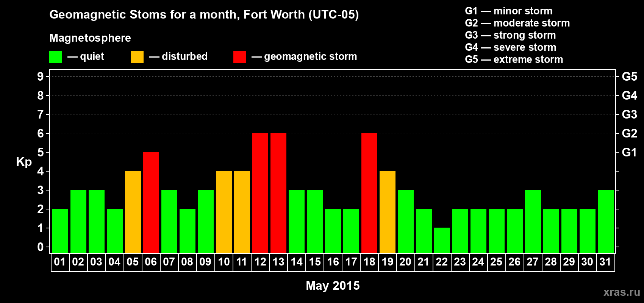Click the date label 22 on x-axis
The width and height of the screenshot is (644, 303).
442,262
